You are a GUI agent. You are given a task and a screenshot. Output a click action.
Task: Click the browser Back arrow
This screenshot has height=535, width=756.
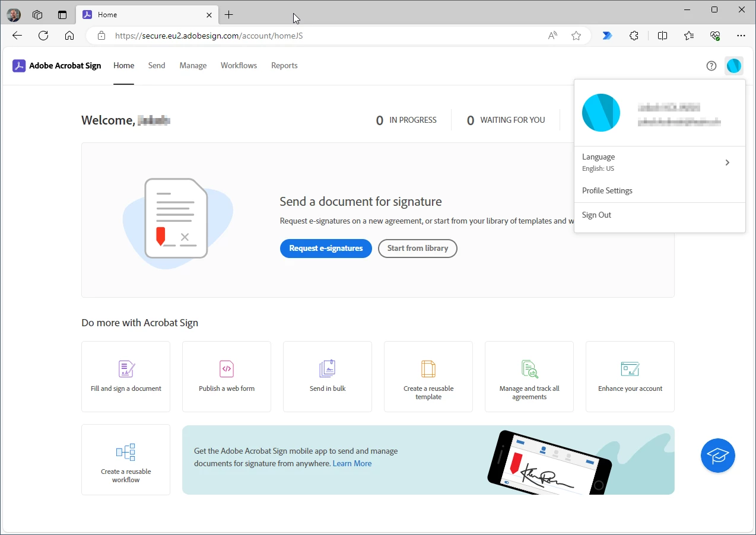click(17, 36)
